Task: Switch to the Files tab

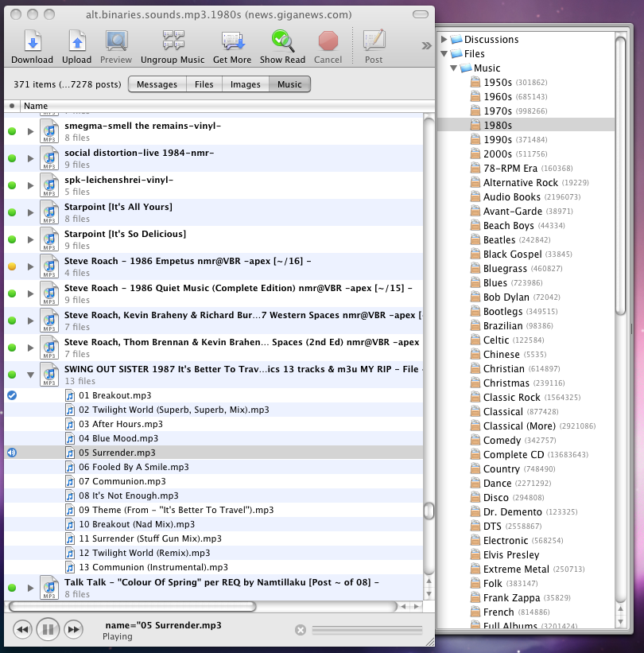Action: (x=204, y=84)
